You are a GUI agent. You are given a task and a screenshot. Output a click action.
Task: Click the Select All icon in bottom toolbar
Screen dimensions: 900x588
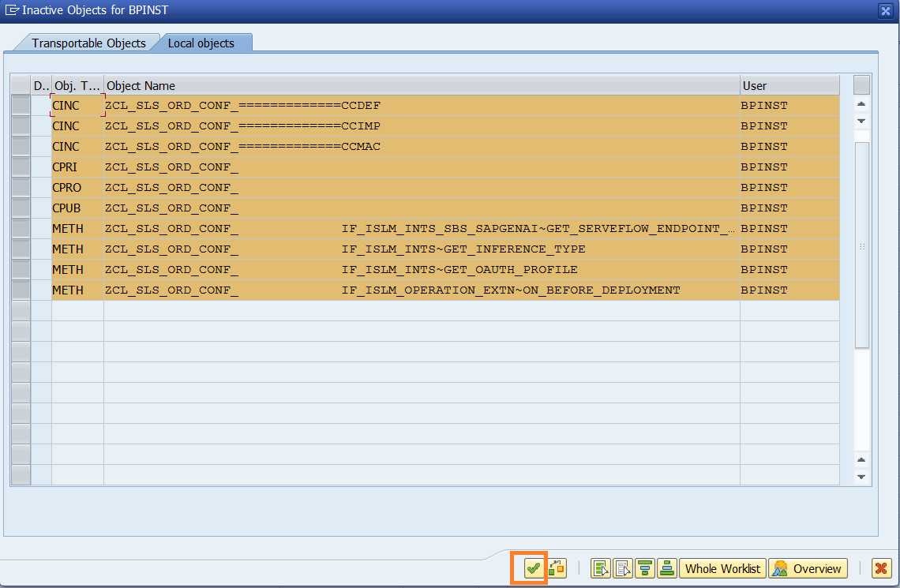[x=602, y=568]
